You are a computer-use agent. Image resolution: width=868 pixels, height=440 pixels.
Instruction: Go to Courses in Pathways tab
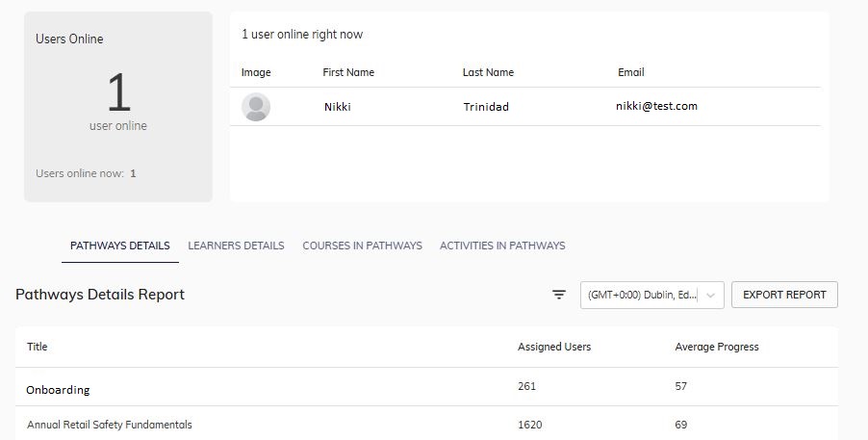tap(362, 246)
